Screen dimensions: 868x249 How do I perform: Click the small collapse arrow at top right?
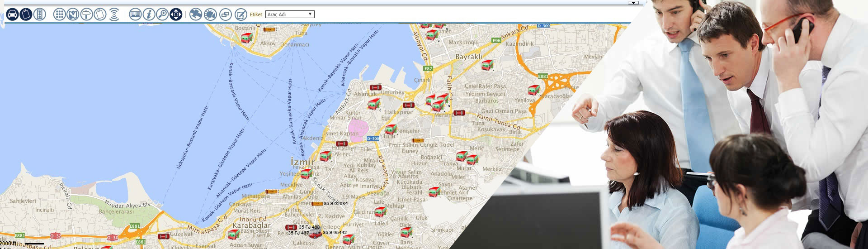tap(634, 3)
